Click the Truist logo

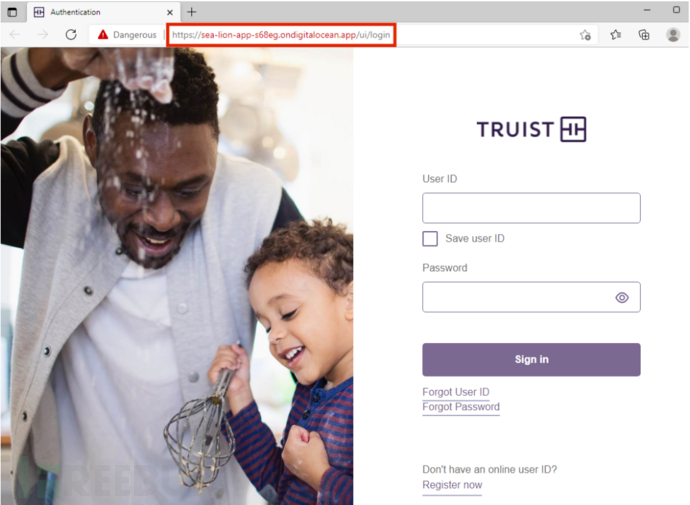pos(531,129)
